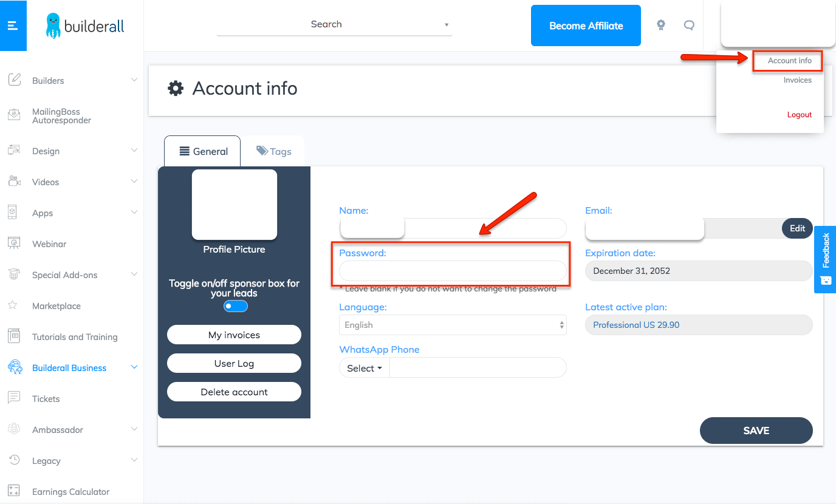
Task: Collapse sidebar with hamburger menu icon
Action: (13, 26)
